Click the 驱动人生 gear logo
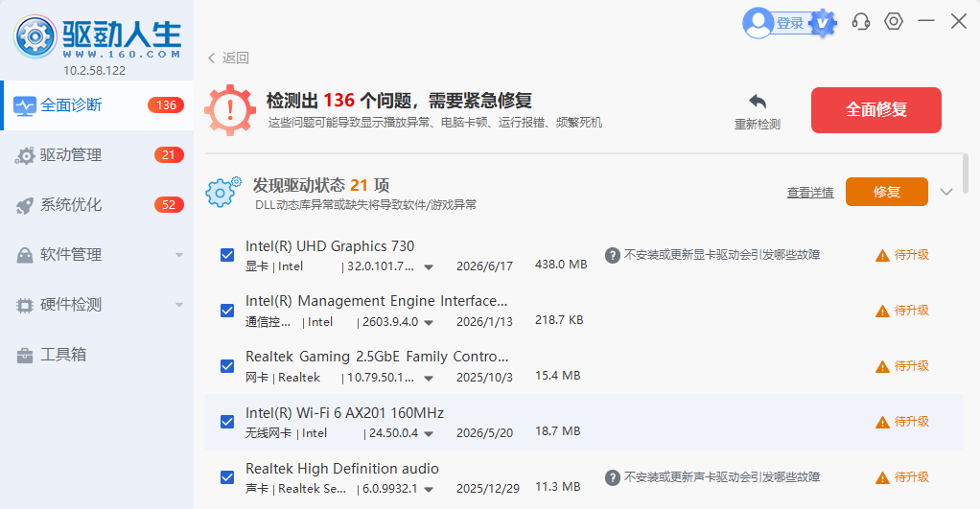The height and width of the screenshot is (509, 980). pos(35,36)
